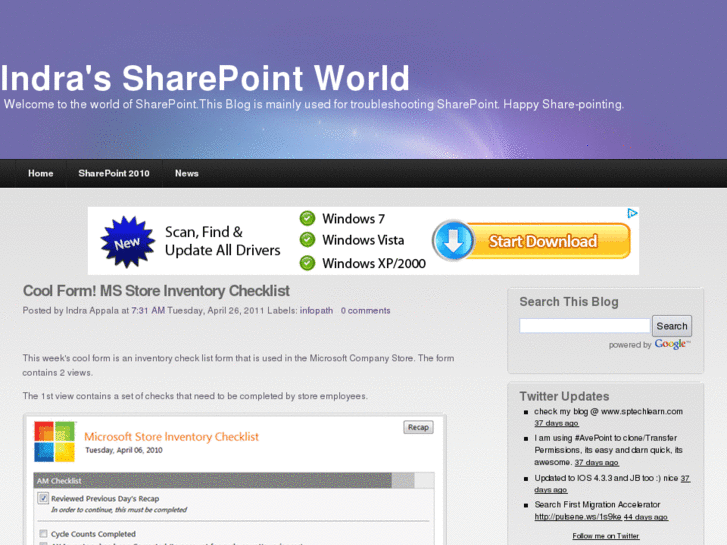Screen dimensions: 727x545
Task: Click the Search This Blog input field
Action: [x=585, y=326]
